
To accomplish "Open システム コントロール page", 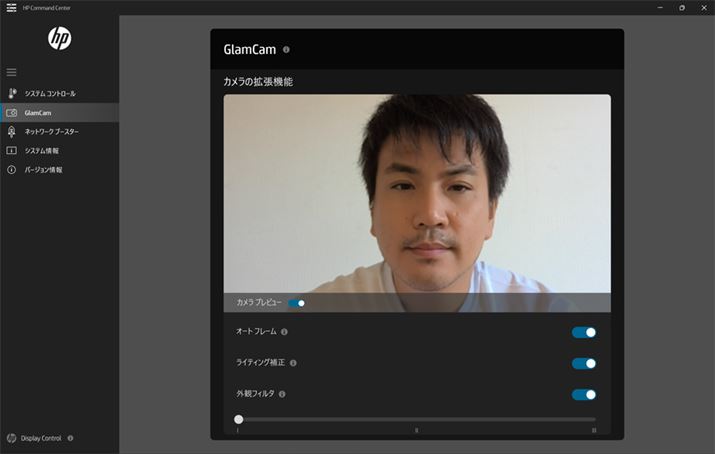I will (x=50, y=93).
